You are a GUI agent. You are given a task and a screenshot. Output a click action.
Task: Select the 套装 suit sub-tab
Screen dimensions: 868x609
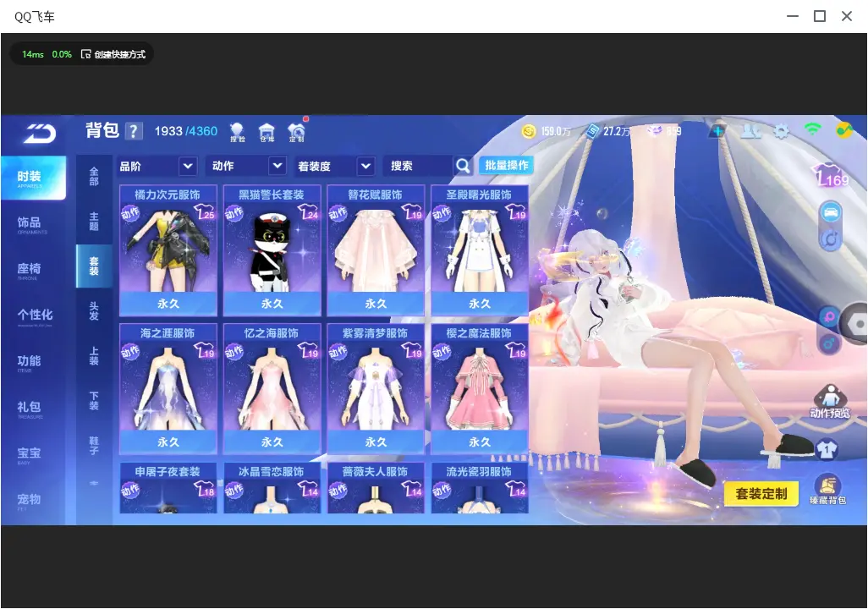[94, 266]
